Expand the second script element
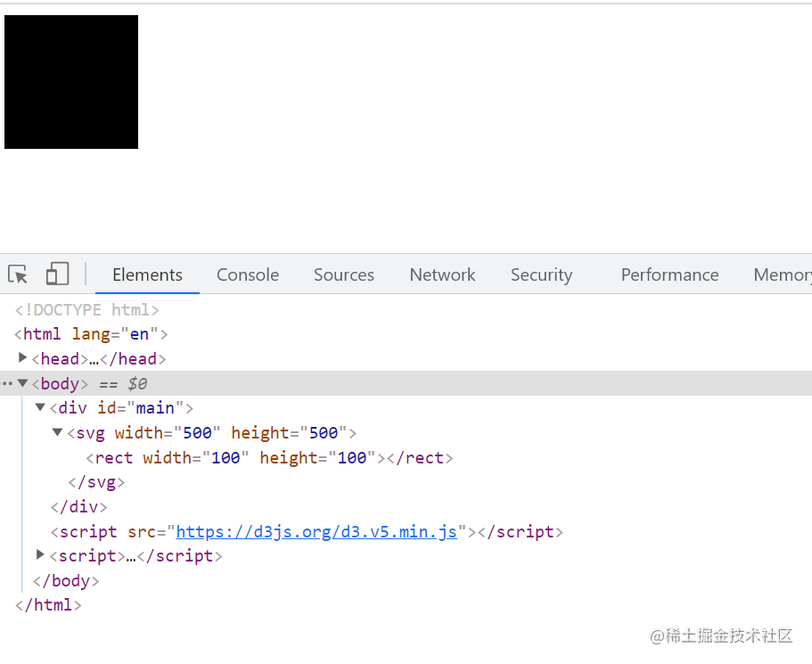Viewport: 812px width, 664px height. pos(39,554)
